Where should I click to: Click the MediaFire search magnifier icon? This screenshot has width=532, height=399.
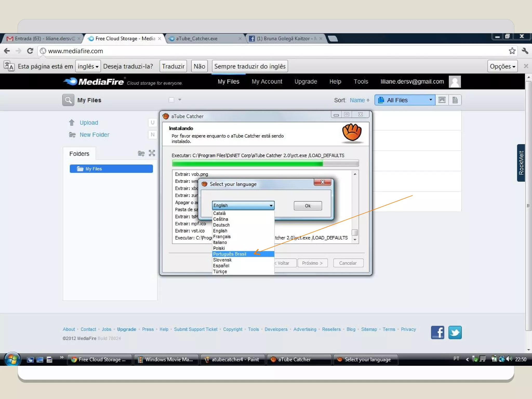(68, 100)
